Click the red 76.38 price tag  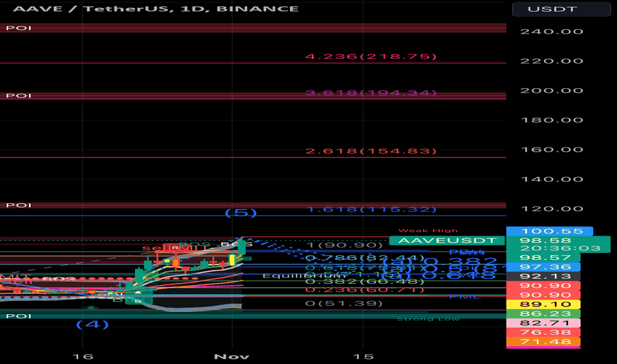[x=543, y=332]
